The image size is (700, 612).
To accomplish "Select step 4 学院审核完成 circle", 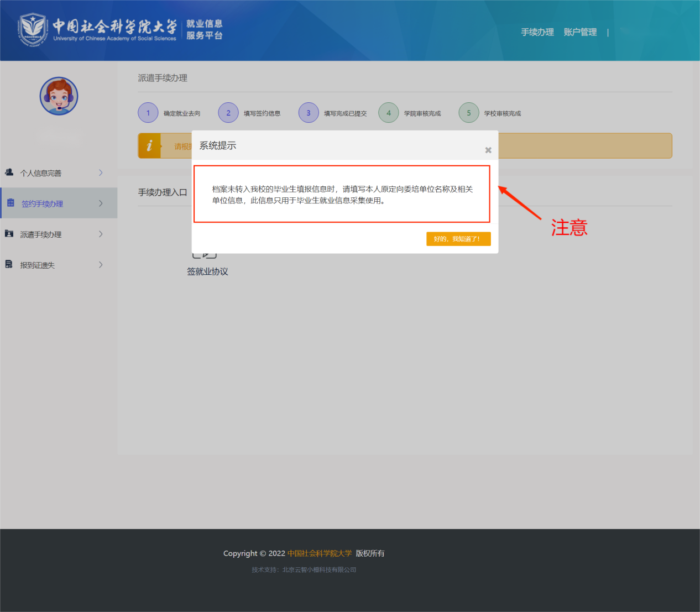I will point(389,113).
